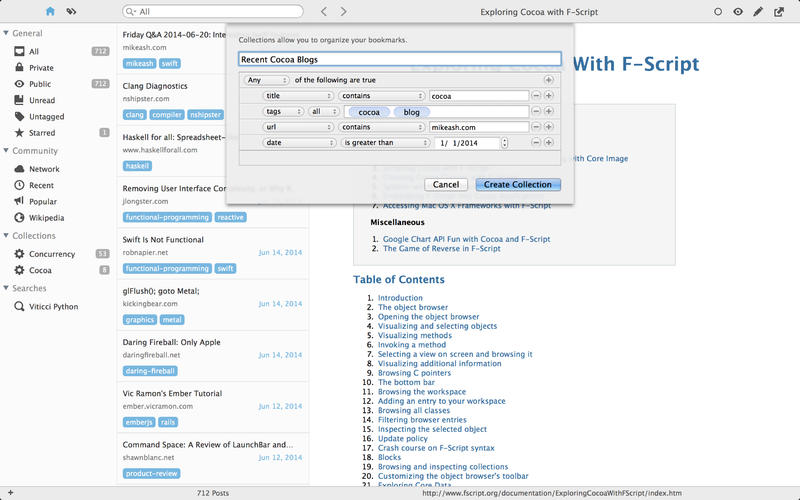Image resolution: width=800 pixels, height=500 pixels.
Task: Add a rule via the top plus button
Action: point(548,80)
